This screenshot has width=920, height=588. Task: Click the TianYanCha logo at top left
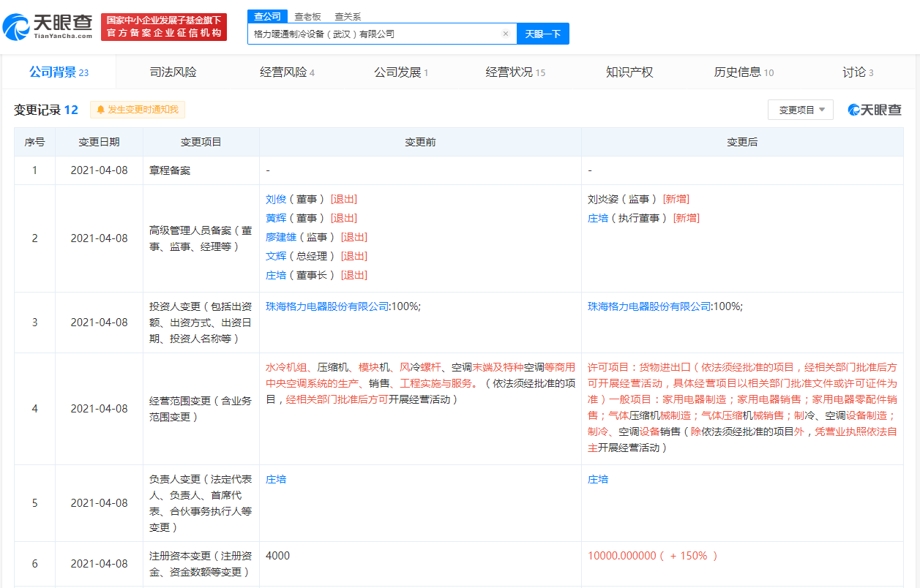pyautogui.click(x=48, y=27)
